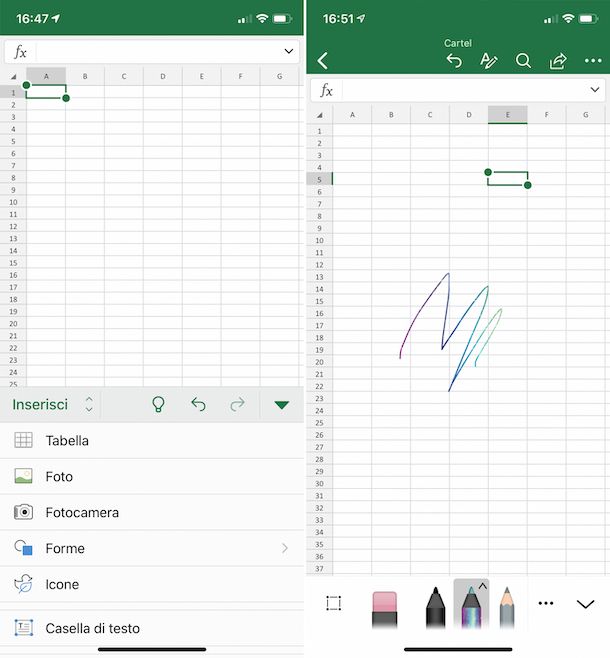Expand Forme with the right chevron
Image resolution: width=610 pixels, height=658 pixels.
(285, 548)
